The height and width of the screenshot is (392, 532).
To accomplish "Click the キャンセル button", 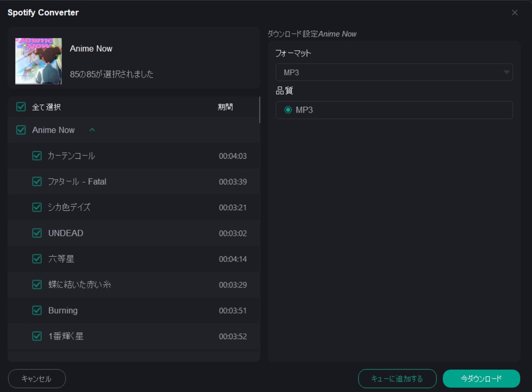I will pyautogui.click(x=37, y=379).
